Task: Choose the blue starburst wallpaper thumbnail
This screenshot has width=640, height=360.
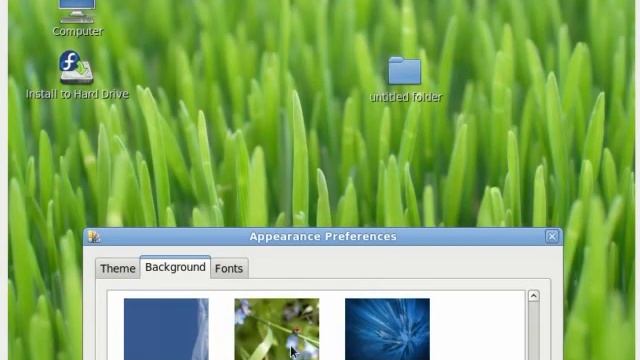Action: pos(387,329)
